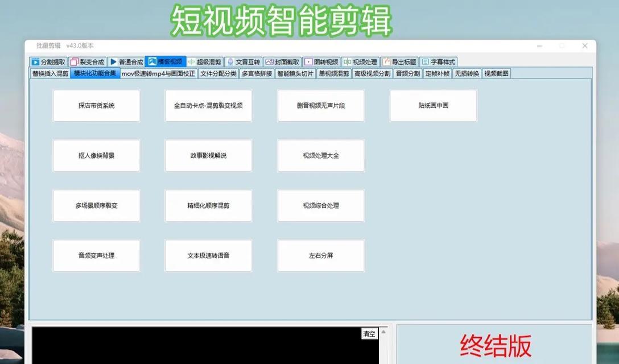Close the 批量剪辑 window
Viewport: 619px width, 364px height.
tap(585, 46)
